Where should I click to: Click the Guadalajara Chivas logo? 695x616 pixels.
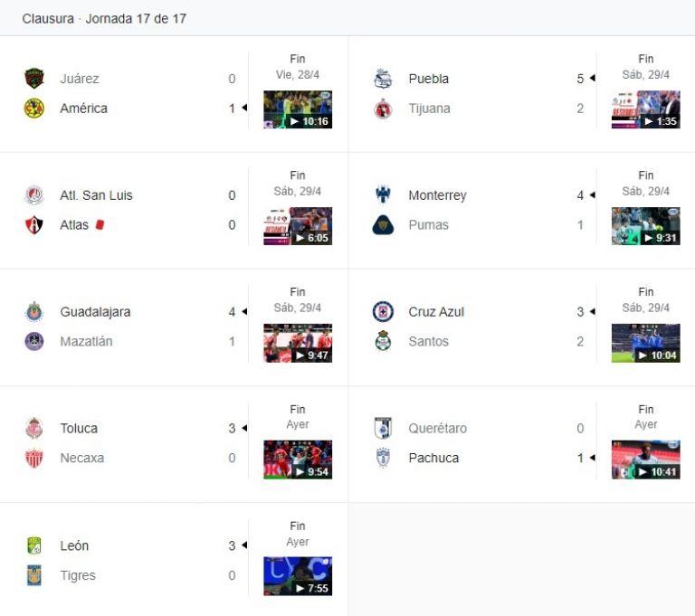[x=34, y=311]
